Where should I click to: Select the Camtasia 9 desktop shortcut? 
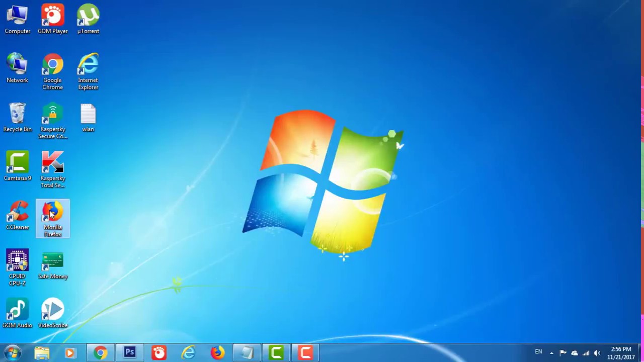tap(18, 166)
